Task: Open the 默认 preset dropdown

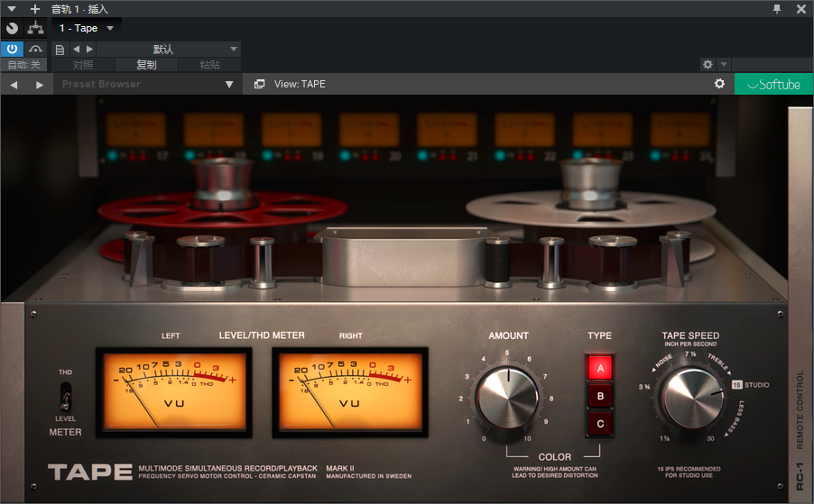Action: pos(234,49)
